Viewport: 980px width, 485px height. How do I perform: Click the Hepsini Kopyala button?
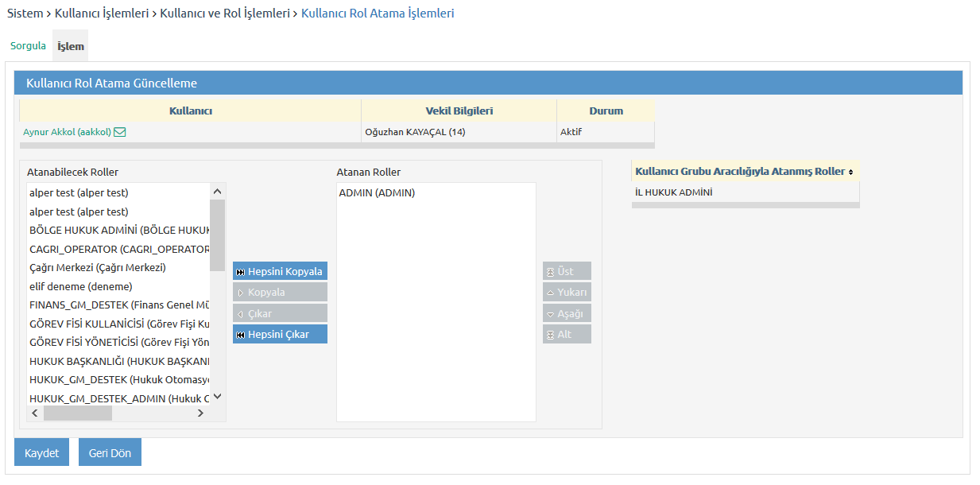coord(280,271)
